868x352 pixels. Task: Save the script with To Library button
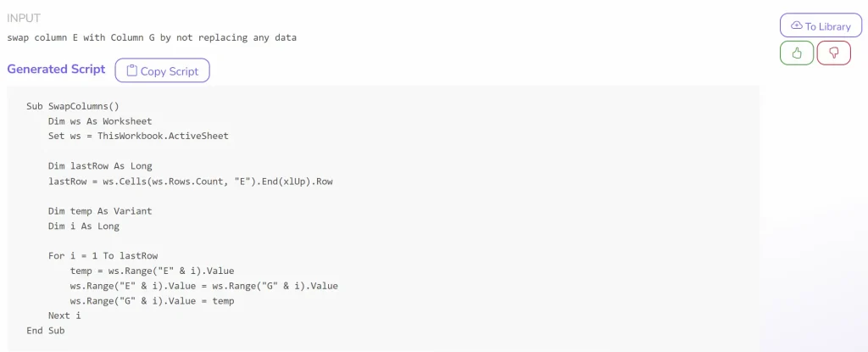coord(821,26)
